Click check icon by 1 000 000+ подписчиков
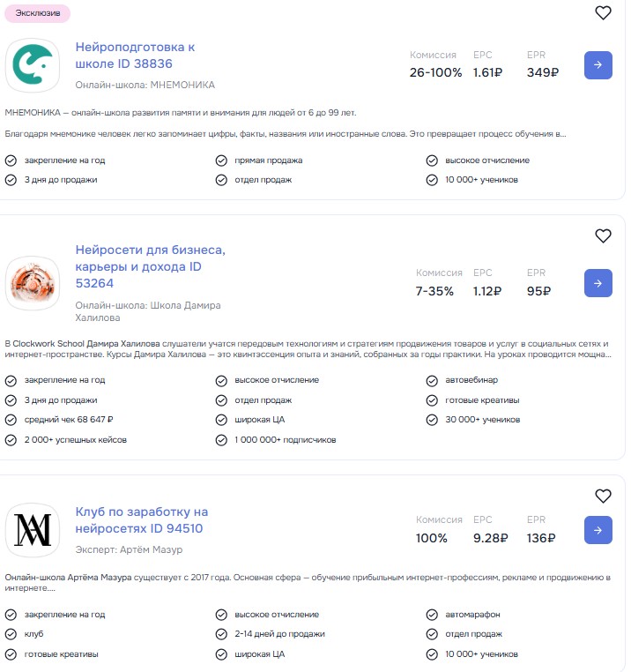This screenshot has height=672, width=631. click(221, 439)
